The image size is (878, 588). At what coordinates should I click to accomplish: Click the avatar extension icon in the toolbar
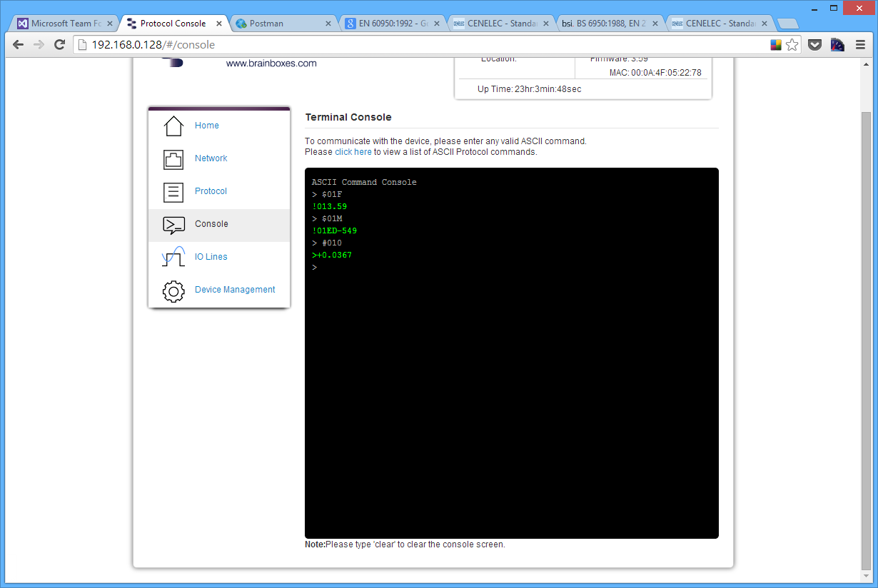pos(837,44)
